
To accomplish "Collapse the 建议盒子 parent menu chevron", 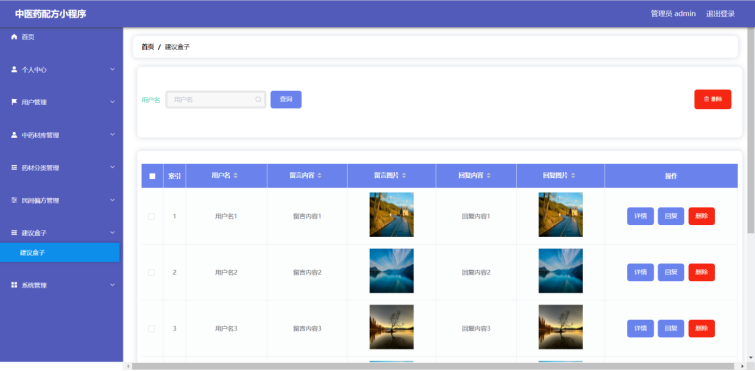I will click(113, 233).
